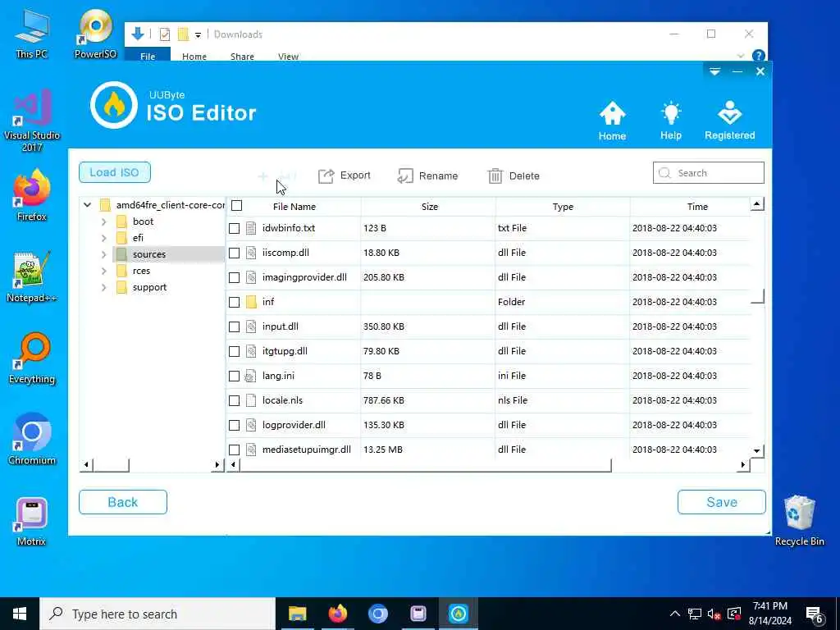The height and width of the screenshot is (630, 840).
Task: Click the ISO Editor taskbar icon
Action: click(x=458, y=614)
